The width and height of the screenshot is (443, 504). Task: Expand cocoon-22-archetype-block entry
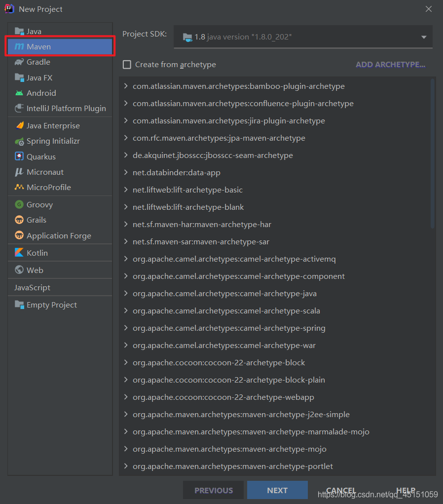[126, 362]
